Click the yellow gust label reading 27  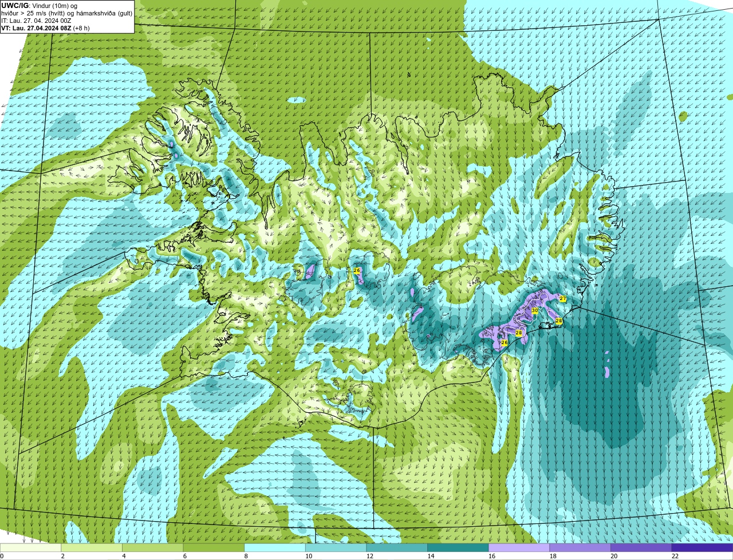coord(563,299)
